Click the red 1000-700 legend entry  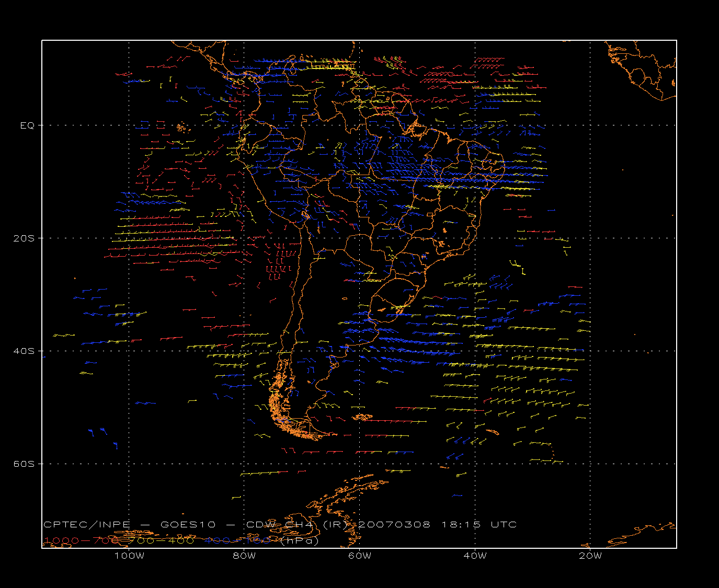81,540
